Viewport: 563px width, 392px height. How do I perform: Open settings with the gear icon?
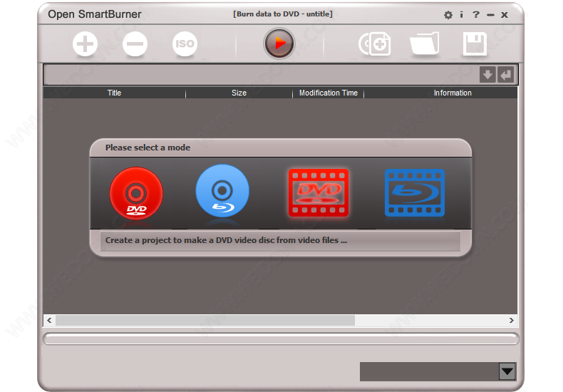(448, 15)
